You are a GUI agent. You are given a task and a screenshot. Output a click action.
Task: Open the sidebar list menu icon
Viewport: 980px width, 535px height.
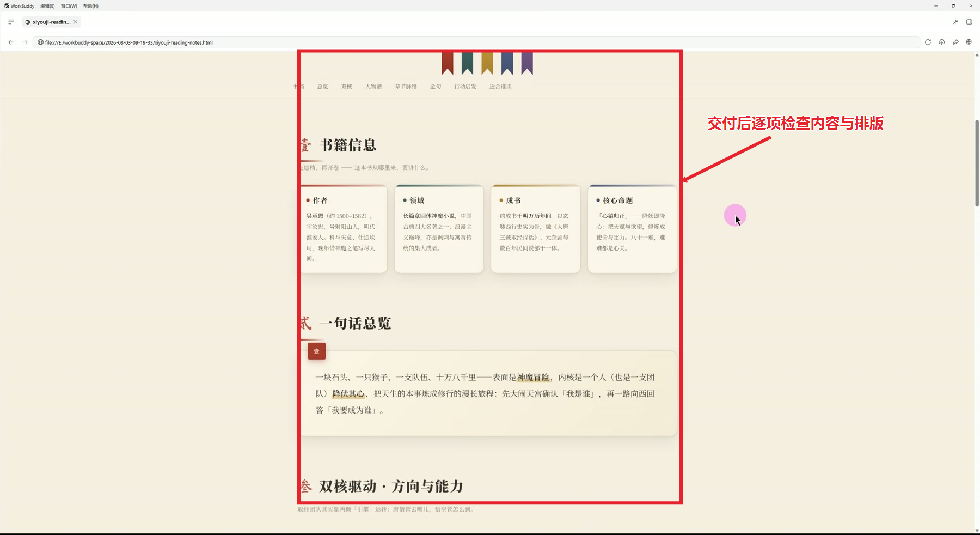(x=11, y=22)
